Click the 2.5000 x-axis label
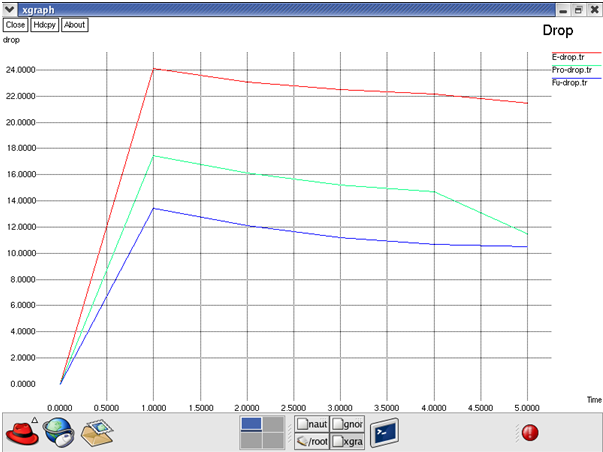This screenshot has width=603, height=452. [293, 408]
